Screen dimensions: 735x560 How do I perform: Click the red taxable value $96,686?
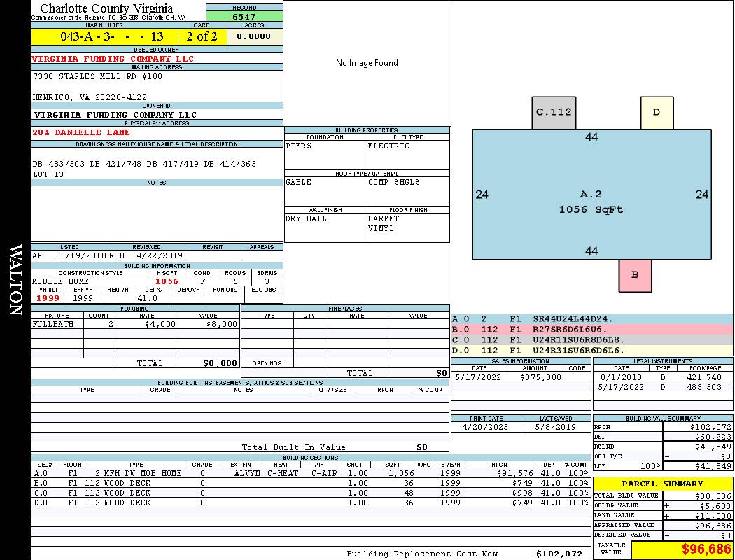tap(682, 549)
